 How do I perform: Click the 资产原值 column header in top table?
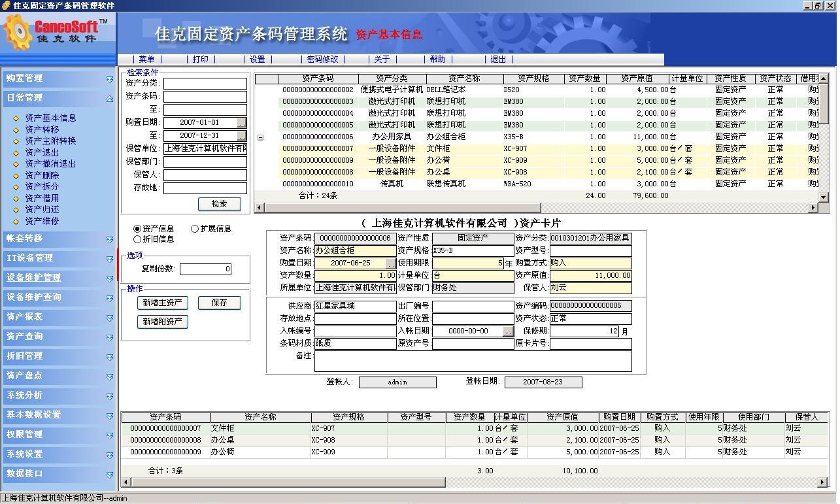[x=637, y=78]
